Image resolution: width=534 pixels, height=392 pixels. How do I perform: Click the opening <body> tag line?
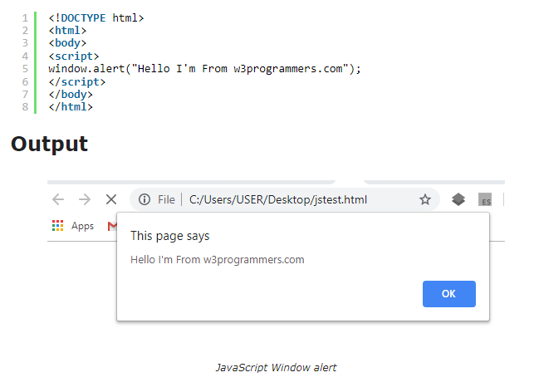click(x=67, y=43)
